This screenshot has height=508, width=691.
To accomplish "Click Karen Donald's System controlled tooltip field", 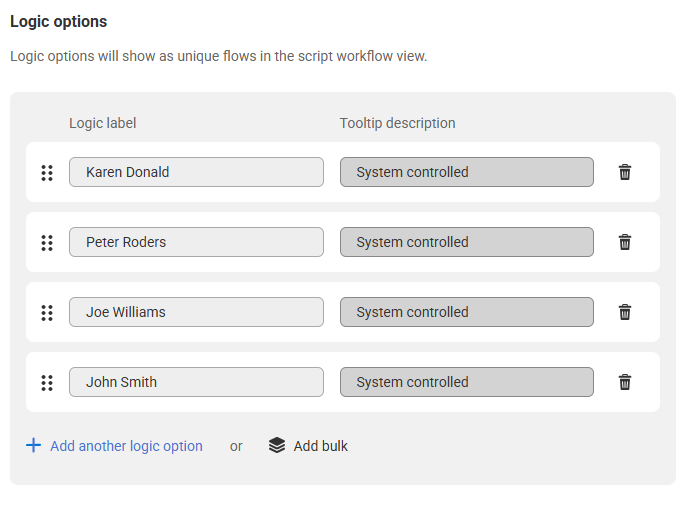I will pyautogui.click(x=467, y=172).
